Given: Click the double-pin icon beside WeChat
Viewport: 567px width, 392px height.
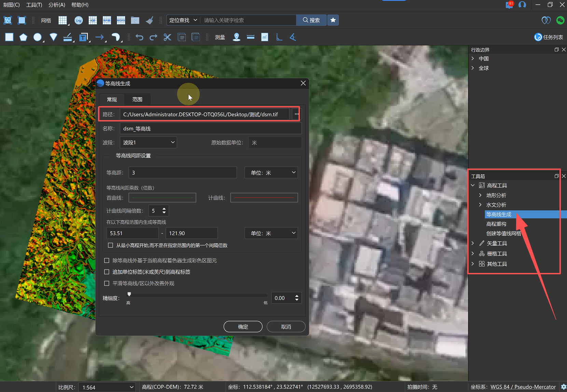Looking at the screenshot, I should coord(546,20).
